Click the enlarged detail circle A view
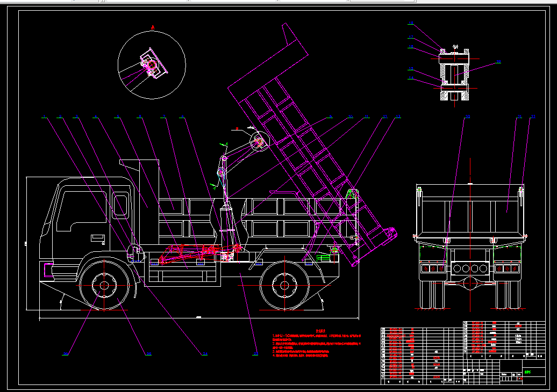 [x=152, y=65]
